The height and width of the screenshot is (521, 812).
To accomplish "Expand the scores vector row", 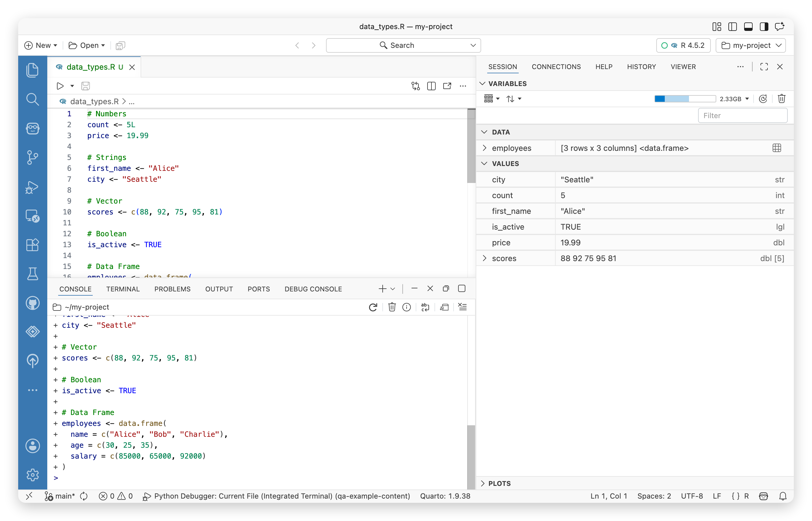I will (x=484, y=258).
